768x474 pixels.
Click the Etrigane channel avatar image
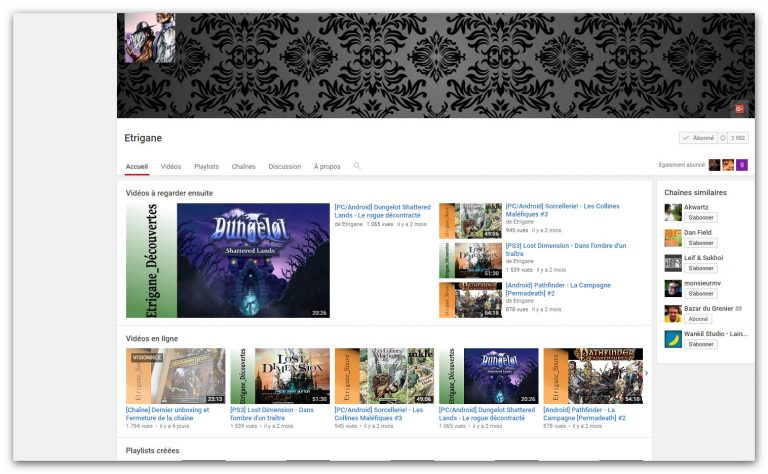pyautogui.click(x=150, y=38)
